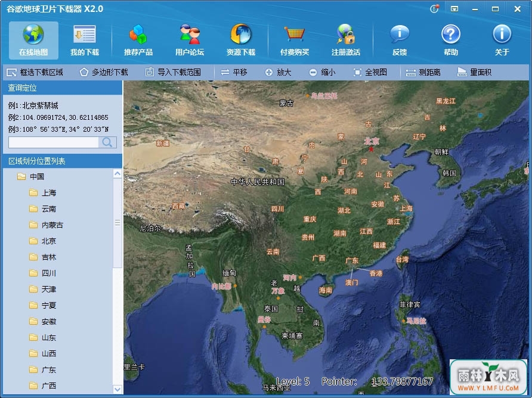532x398 pixels.
Task: Click the 海南 label on the map
Action: [326, 290]
